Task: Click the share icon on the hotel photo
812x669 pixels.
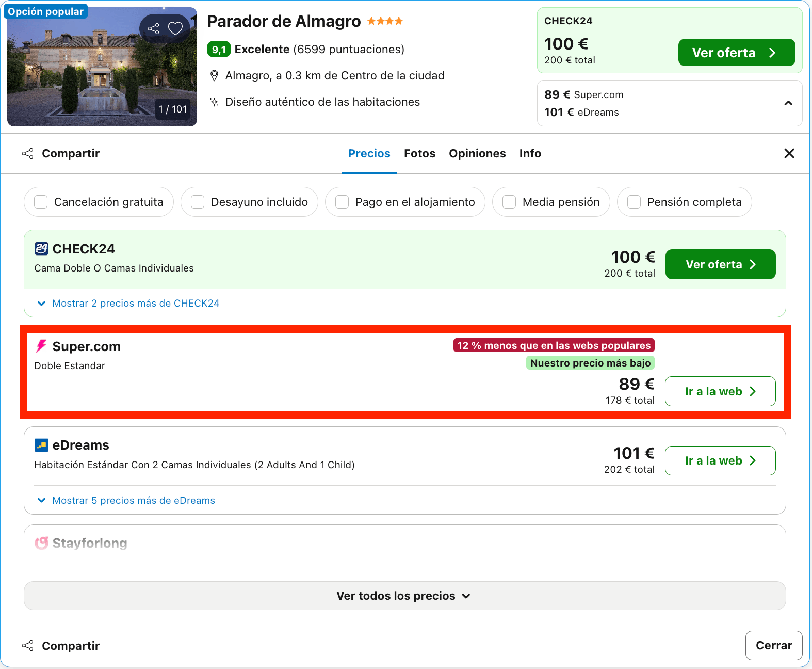Action: (x=154, y=28)
